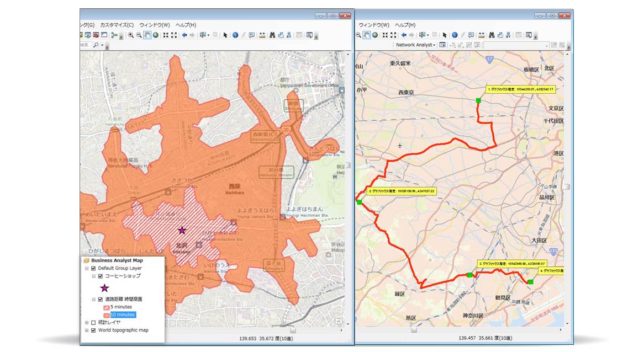
Task: Click Fixed Zoom Out icon in left window
Action: pyautogui.click(x=174, y=35)
